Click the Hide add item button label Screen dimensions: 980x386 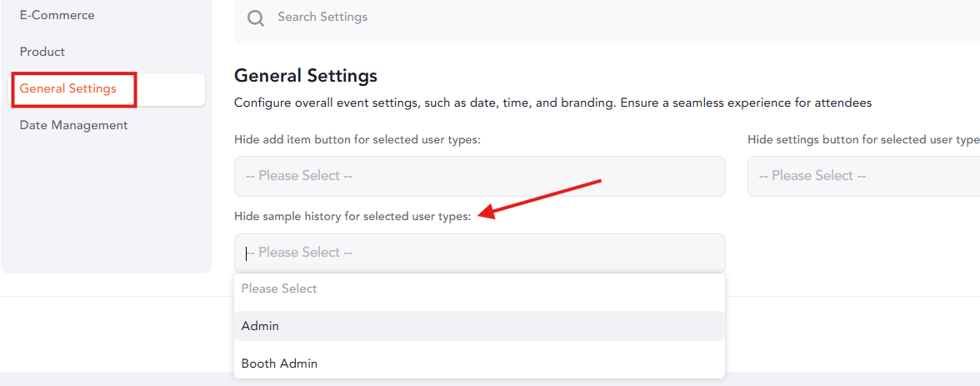point(357,140)
